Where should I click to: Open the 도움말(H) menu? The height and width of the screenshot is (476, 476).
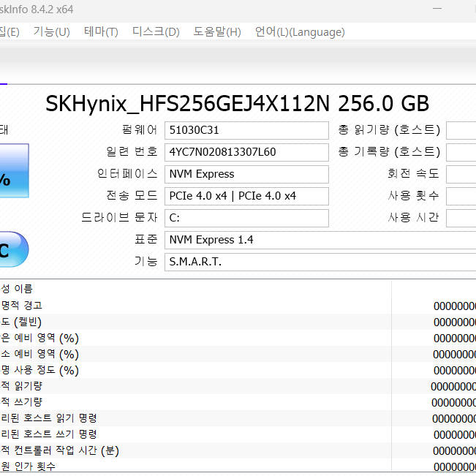(x=217, y=31)
